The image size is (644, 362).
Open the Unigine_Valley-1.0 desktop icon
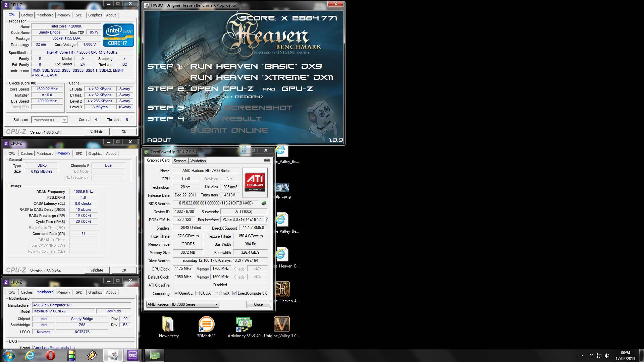282,327
